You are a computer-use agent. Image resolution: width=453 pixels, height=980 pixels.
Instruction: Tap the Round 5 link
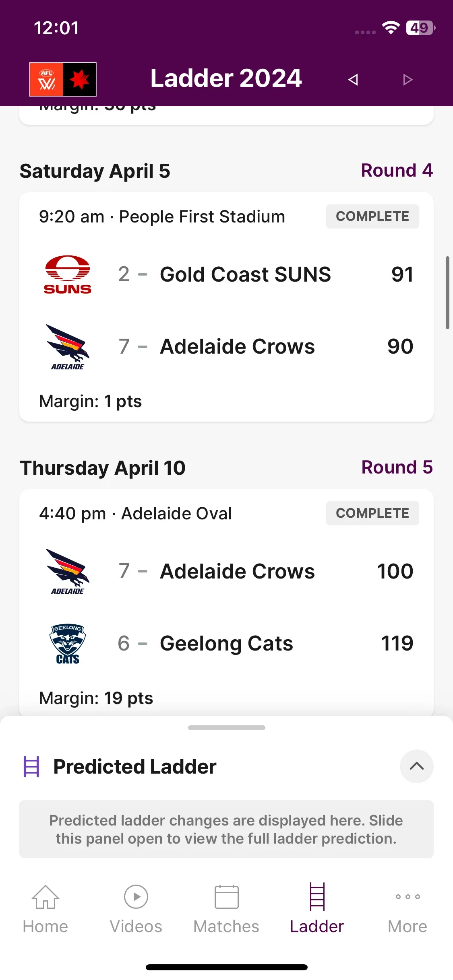[397, 467]
